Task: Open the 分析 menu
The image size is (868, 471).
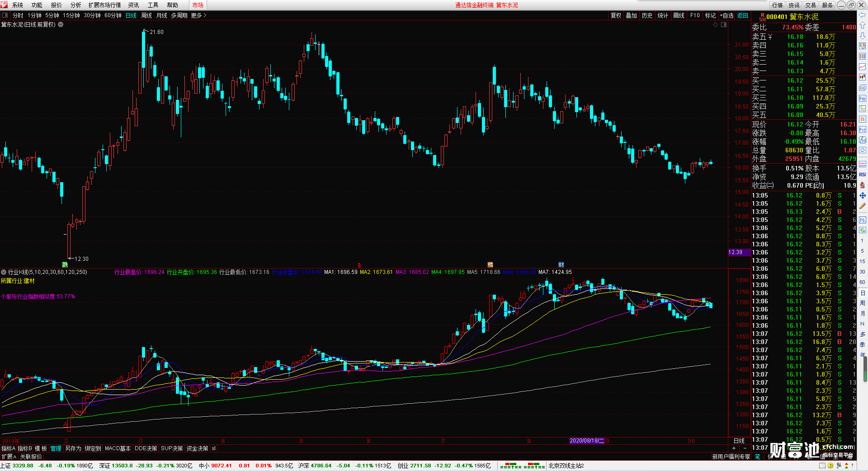Action: pos(76,5)
